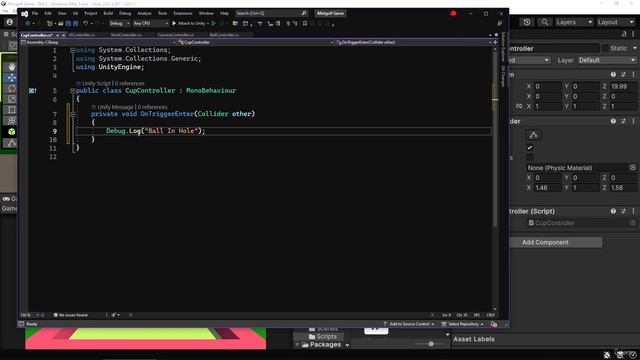Click the Visual Studio logo icon
The height and width of the screenshot is (360, 640).
coord(25,13)
